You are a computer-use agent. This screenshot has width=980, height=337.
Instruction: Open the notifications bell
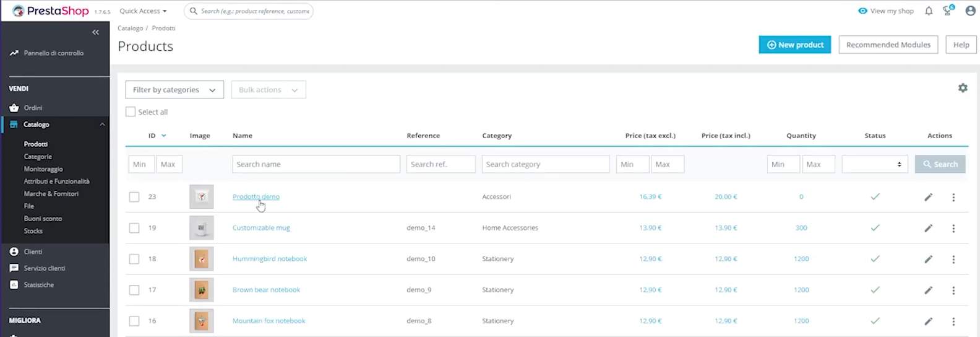[928, 11]
